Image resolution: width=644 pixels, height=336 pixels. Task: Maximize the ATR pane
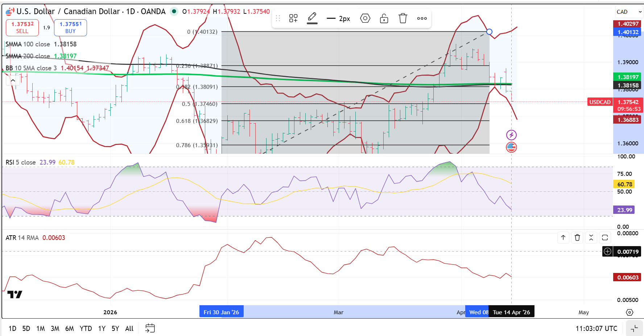[x=605, y=237]
